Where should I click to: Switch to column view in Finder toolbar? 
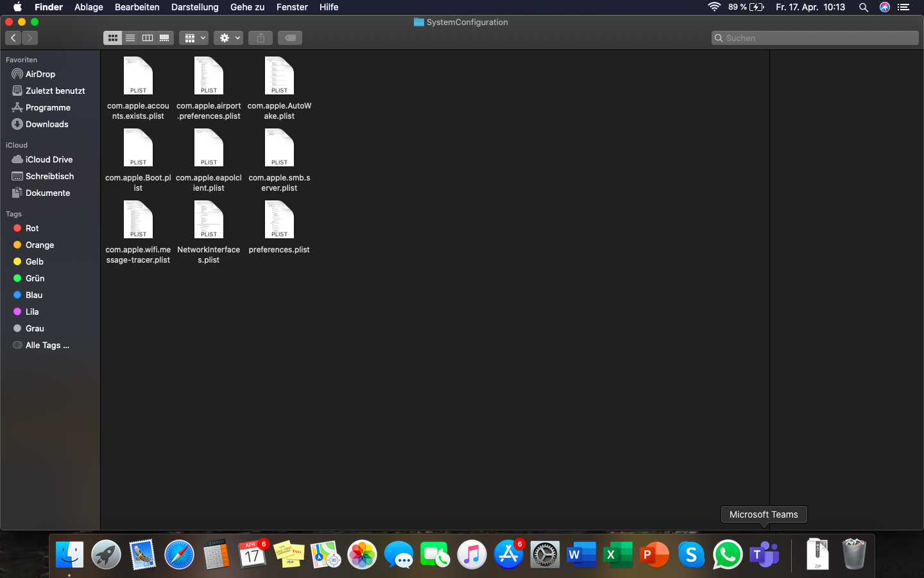(x=148, y=38)
